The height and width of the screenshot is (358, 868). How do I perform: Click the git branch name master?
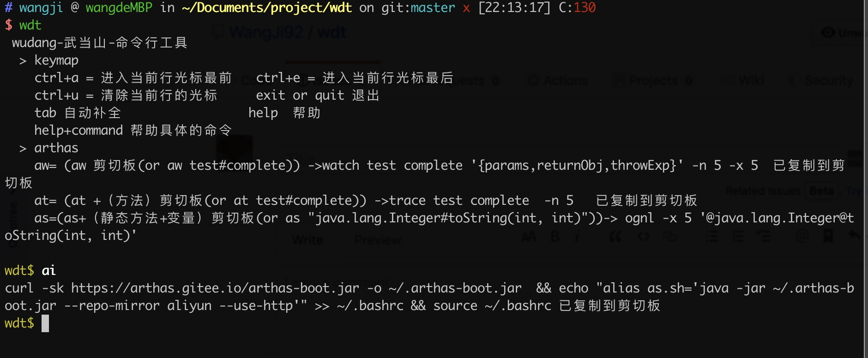[x=433, y=8]
